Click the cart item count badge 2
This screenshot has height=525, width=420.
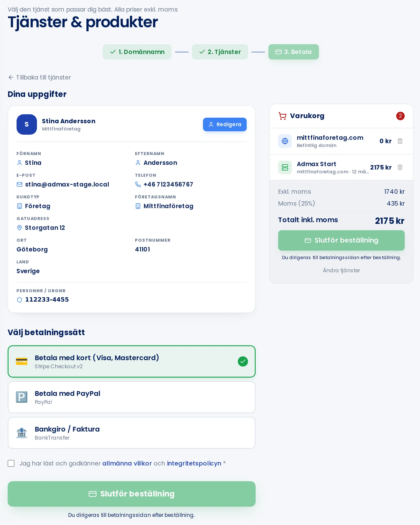pyautogui.click(x=400, y=116)
